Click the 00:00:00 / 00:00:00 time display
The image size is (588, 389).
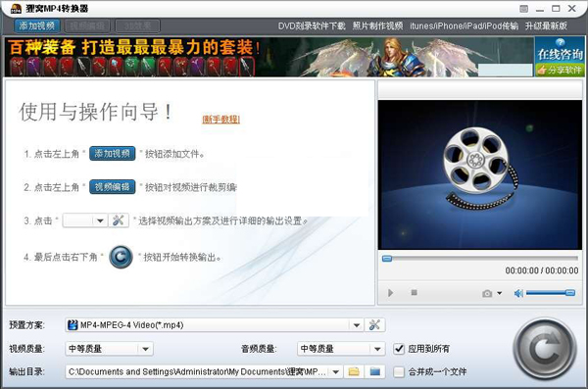point(542,270)
